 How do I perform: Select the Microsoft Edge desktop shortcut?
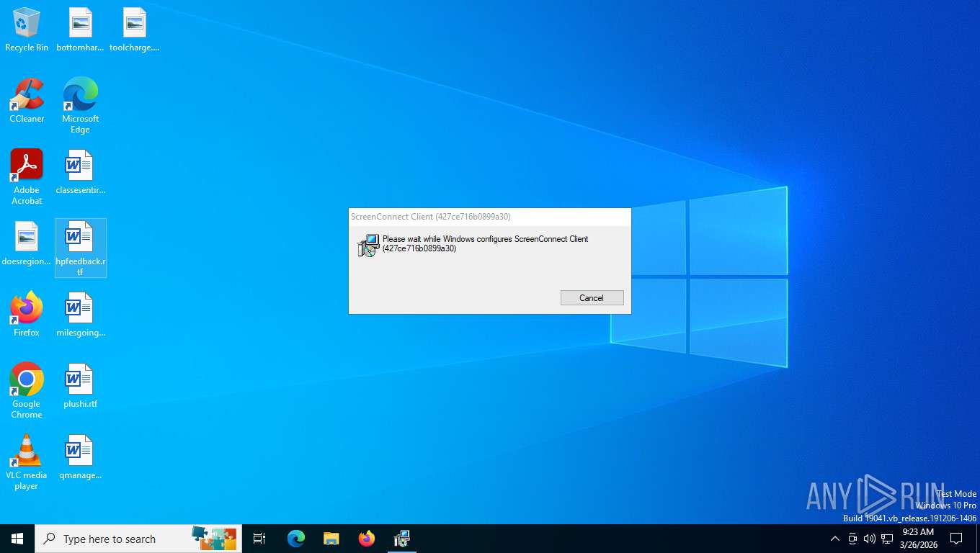click(80, 106)
